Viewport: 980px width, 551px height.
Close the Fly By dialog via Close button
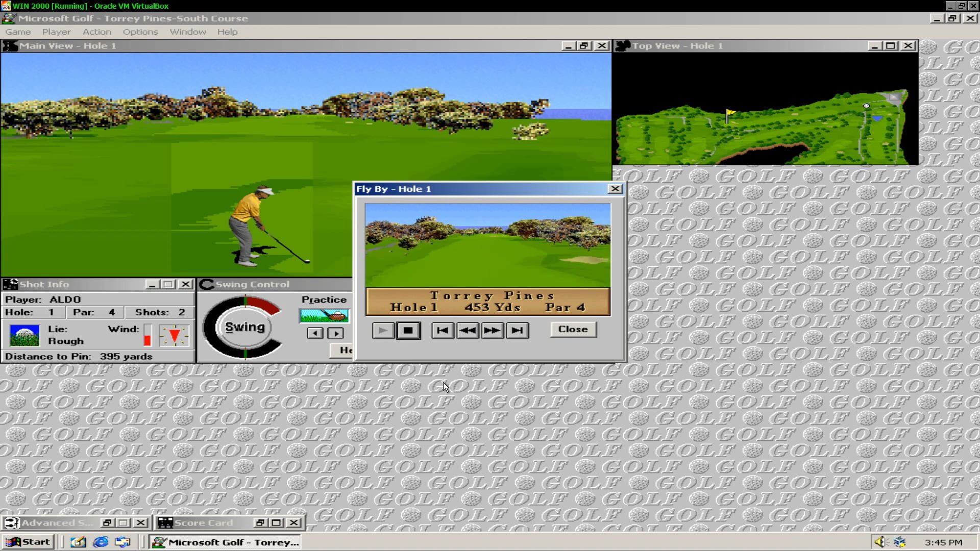573,329
